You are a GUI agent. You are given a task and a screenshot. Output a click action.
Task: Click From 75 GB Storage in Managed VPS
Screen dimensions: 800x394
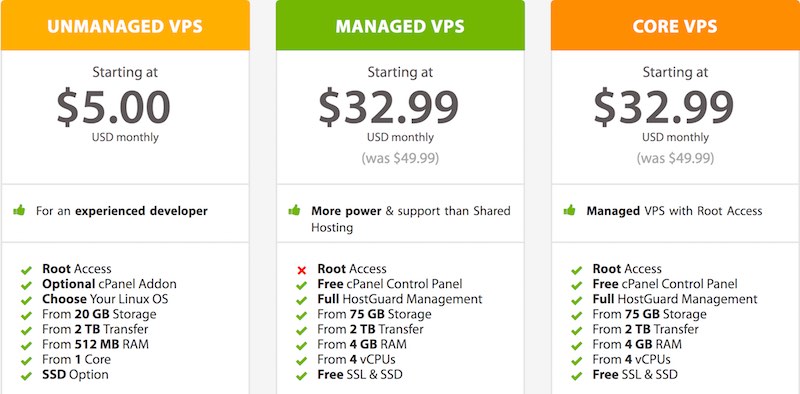coord(374,314)
